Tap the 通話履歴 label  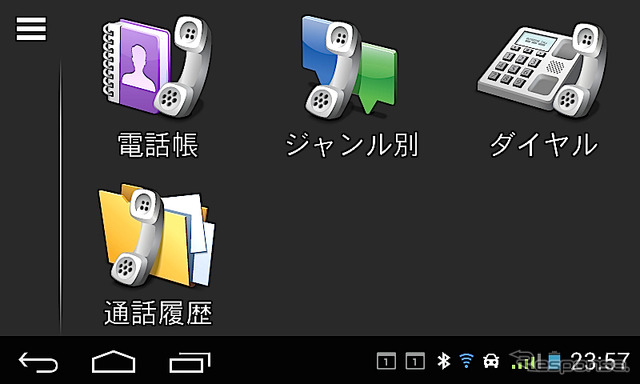[158, 313]
